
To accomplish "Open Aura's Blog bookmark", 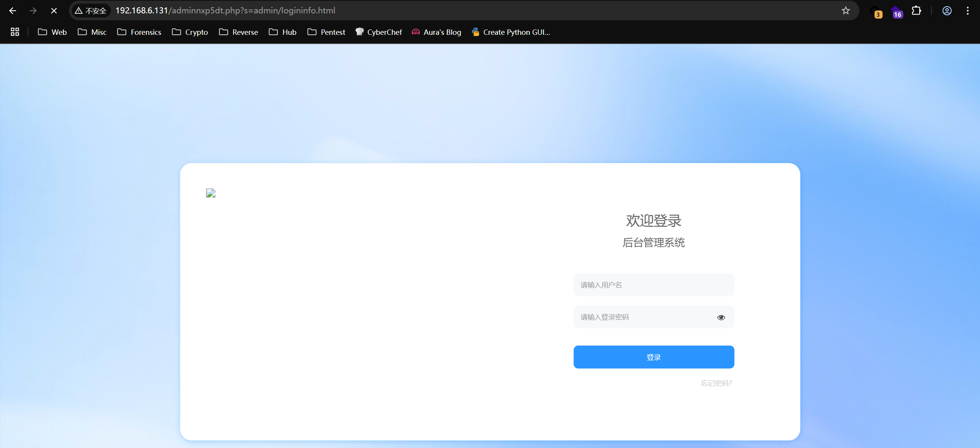I will coord(436,32).
